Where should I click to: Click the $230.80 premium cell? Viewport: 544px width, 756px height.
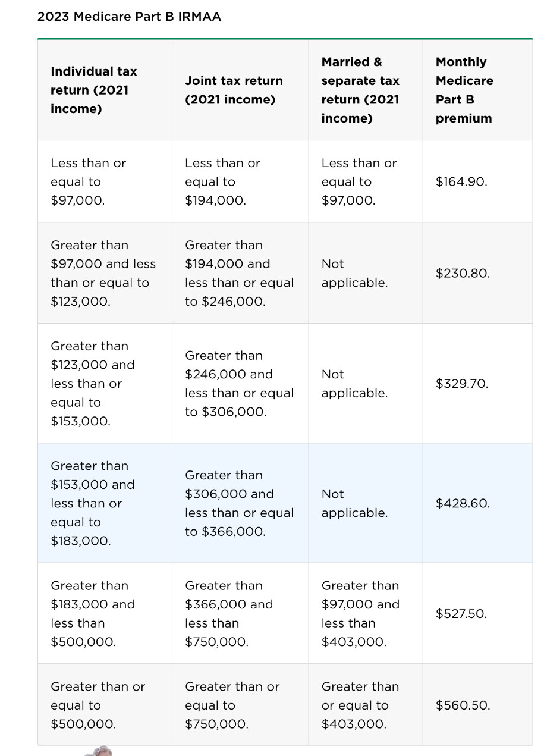[x=463, y=274]
